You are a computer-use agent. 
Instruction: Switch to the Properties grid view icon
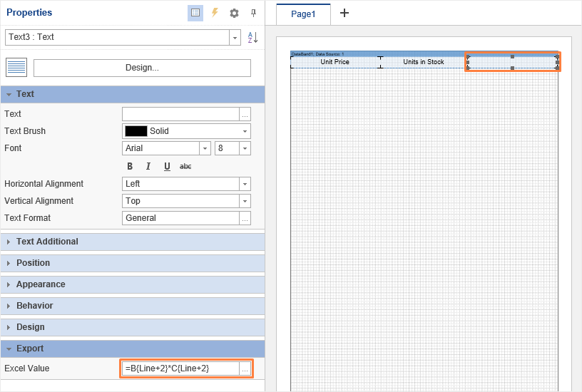pos(195,13)
